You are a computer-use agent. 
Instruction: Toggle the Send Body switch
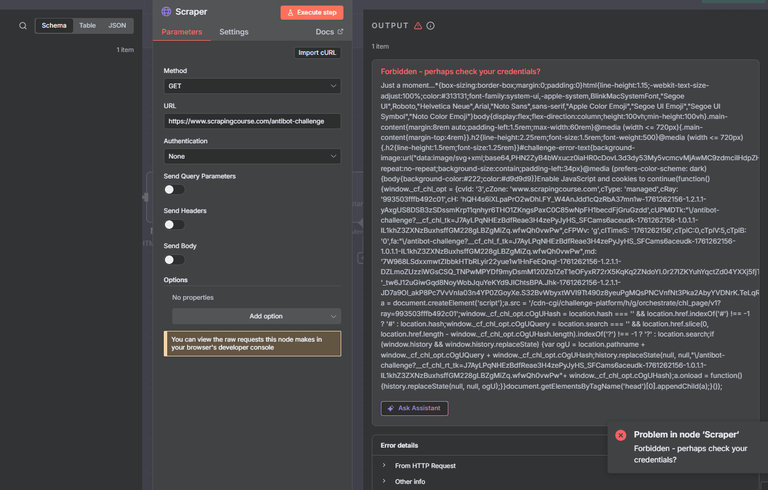point(174,260)
